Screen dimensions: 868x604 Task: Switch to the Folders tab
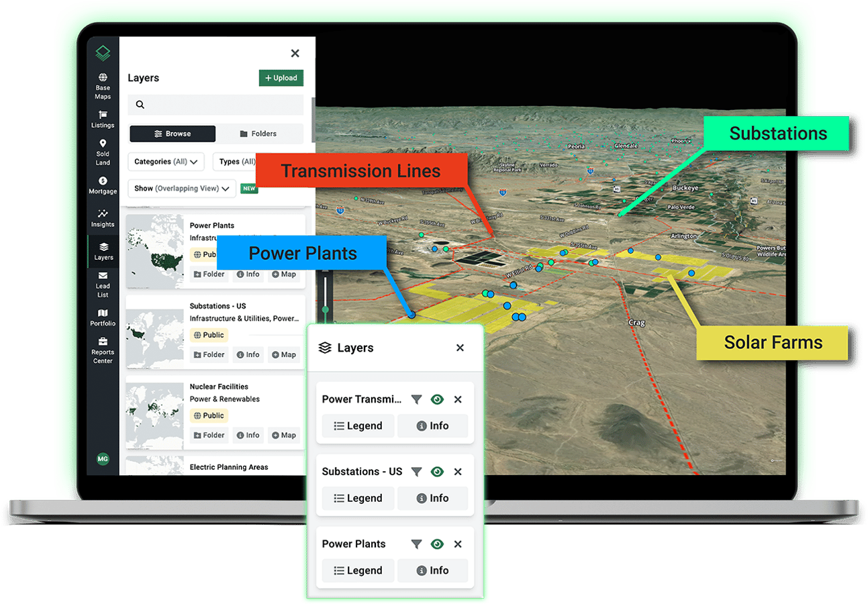[x=258, y=134]
